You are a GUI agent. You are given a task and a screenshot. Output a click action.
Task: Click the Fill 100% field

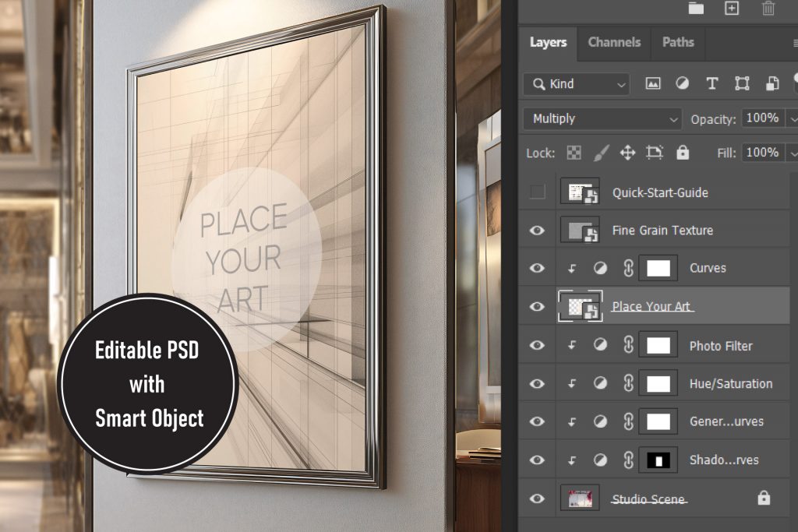pyautogui.click(x=762, y=153)
